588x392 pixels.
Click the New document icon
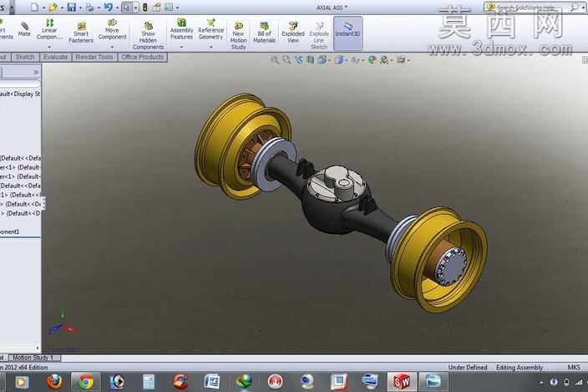(x=35, y=8)
